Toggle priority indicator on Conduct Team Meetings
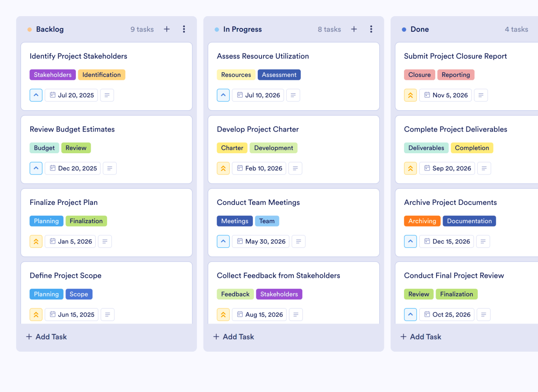This screenshot has width=538, height=392. (x=223, y=241)
